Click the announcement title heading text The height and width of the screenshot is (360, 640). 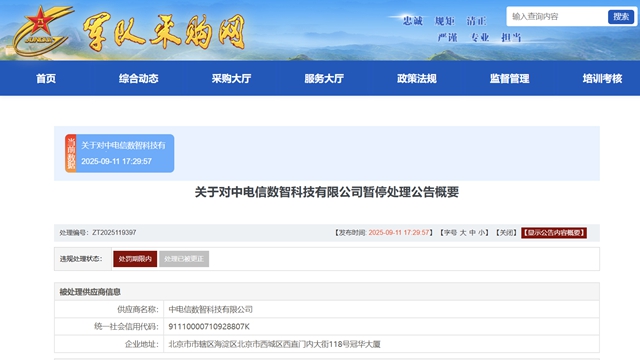click(327, 192)
